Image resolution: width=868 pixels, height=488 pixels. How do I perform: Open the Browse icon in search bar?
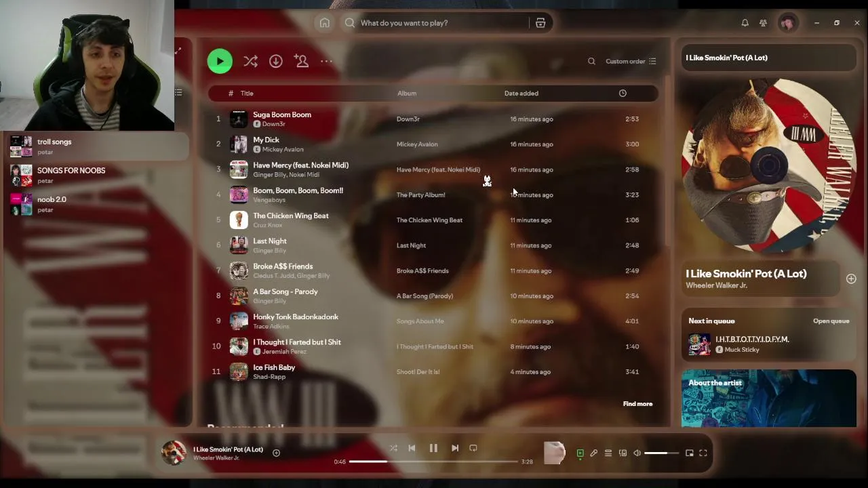540,23
